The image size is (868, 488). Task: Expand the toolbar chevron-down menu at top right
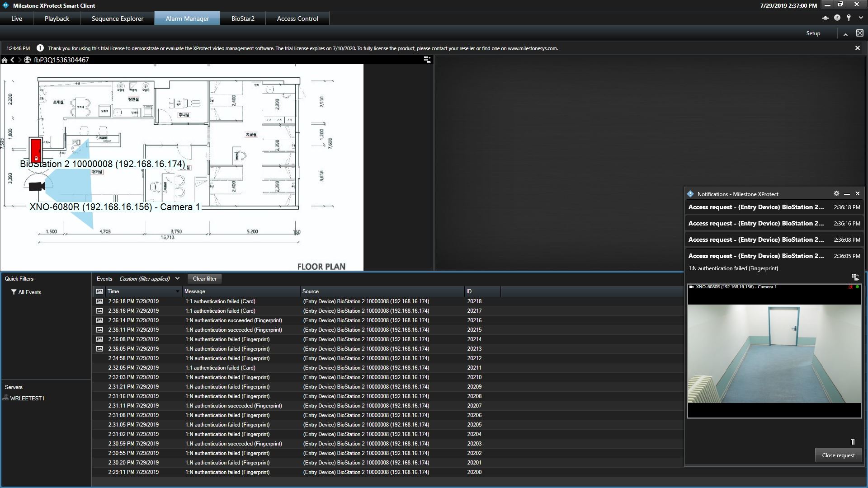861,18
